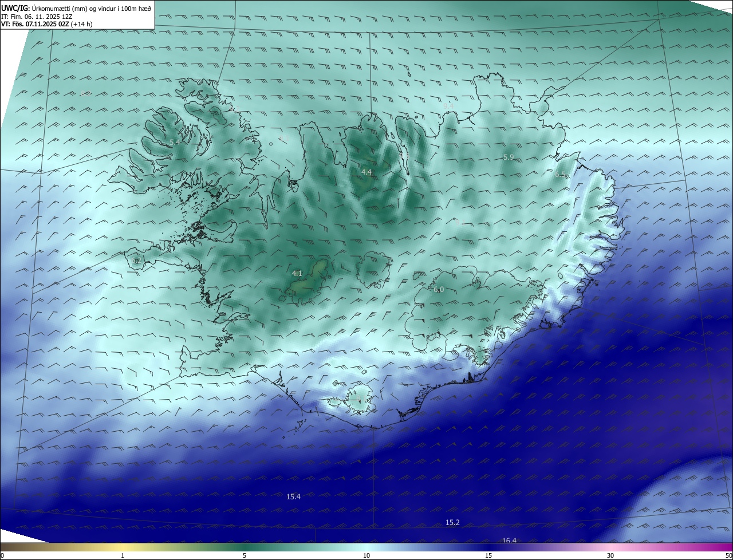Click the 6.5 value near the east coast

(x=560, y=175)
